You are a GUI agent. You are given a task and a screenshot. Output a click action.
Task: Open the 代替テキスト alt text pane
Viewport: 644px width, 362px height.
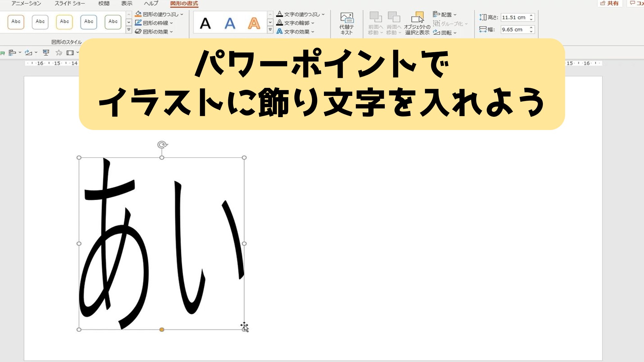tap(346, 23)
